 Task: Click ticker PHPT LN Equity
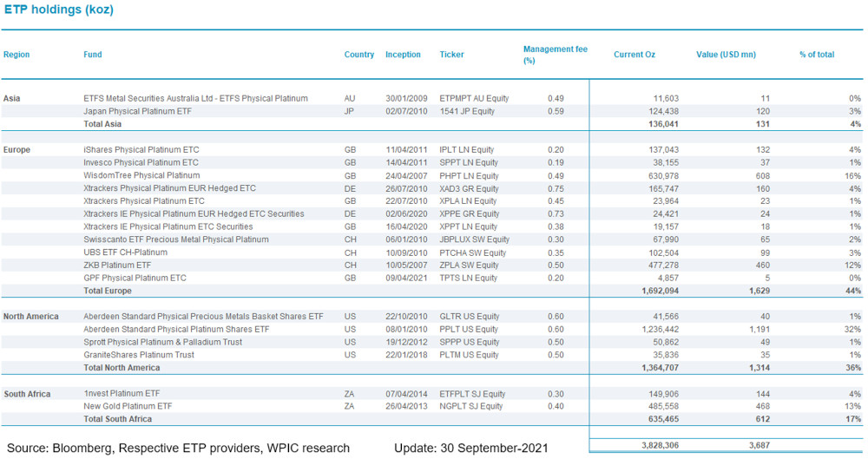click(x=469, y=176)
